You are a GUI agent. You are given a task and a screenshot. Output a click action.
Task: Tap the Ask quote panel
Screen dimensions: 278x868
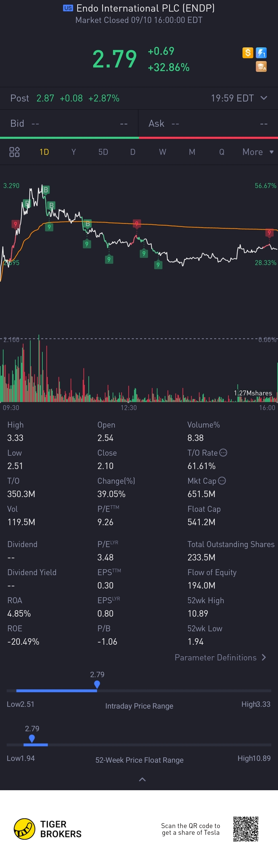point(208,124)
